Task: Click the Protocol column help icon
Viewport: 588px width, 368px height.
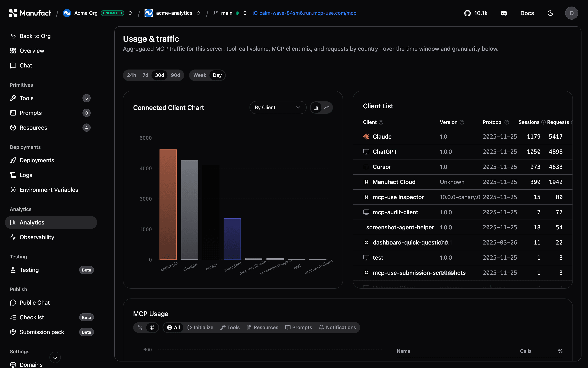Action: click(507, 122)
